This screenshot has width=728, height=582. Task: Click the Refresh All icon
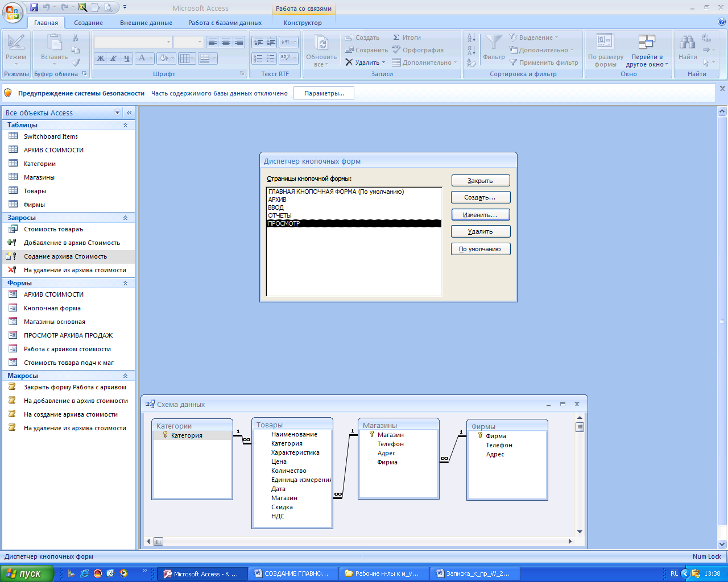click(x=321, y=43)
